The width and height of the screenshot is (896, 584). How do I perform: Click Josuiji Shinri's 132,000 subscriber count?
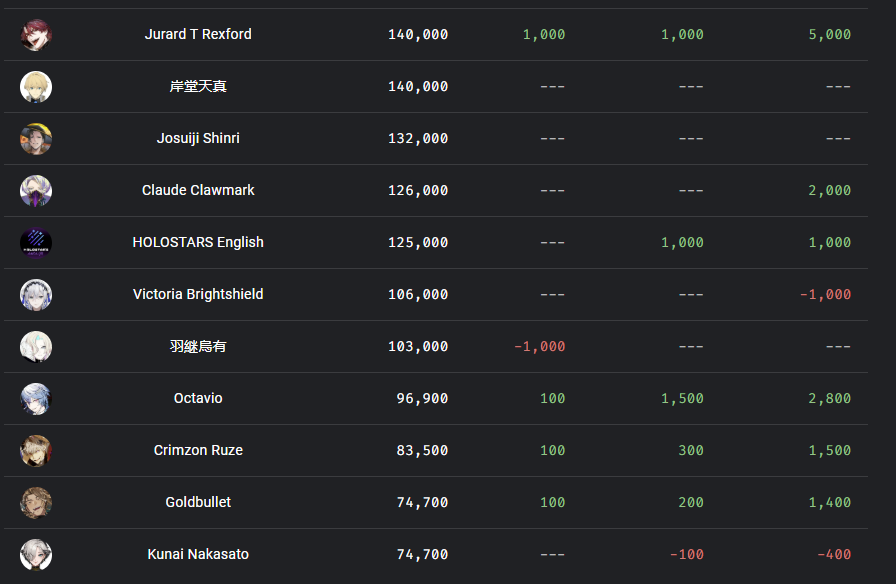pos(418,139)
